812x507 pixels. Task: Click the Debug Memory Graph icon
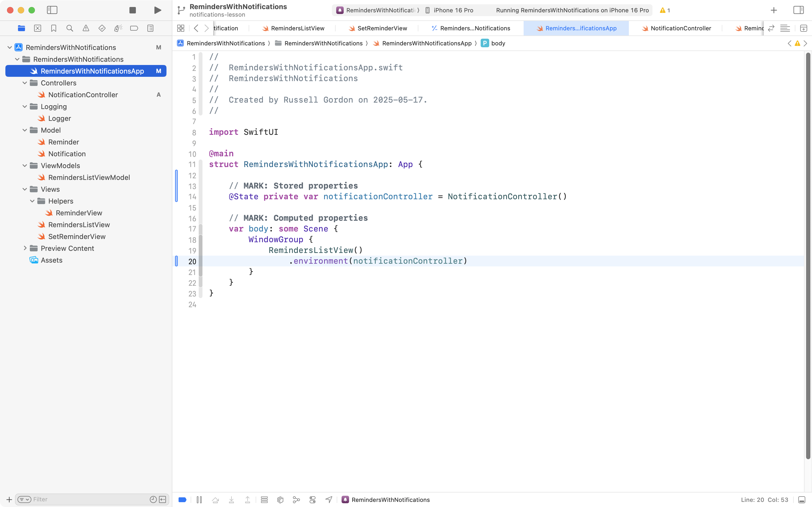(296, 500)
